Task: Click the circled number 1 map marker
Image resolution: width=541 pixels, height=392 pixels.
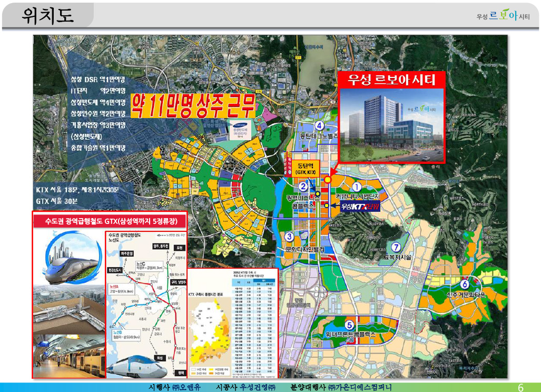Action: [x=357, y=188]
